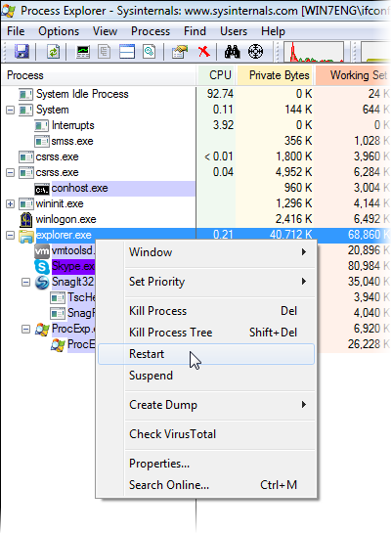This screenshot has height=534, width=392.
Task: Open the Options menu in menu bar
Action: click(59, 31)
